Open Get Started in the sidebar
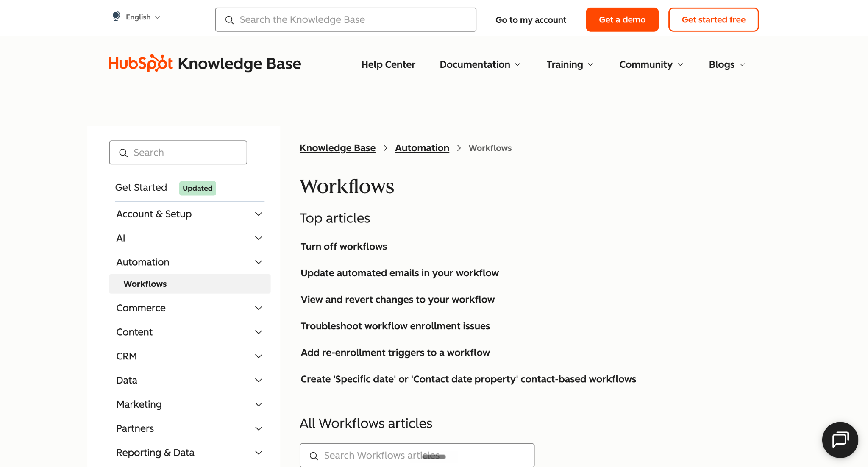 click(x=141, y=188)
